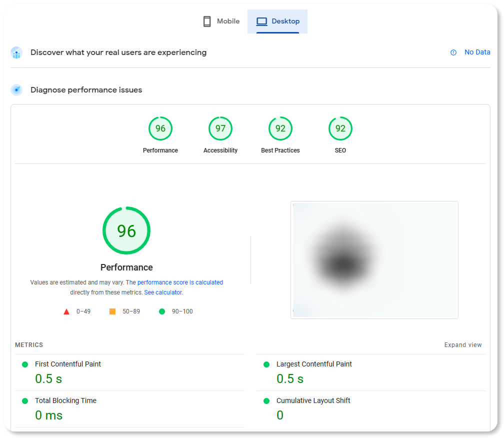Click the green circle 90–100 legend icon

162,311
